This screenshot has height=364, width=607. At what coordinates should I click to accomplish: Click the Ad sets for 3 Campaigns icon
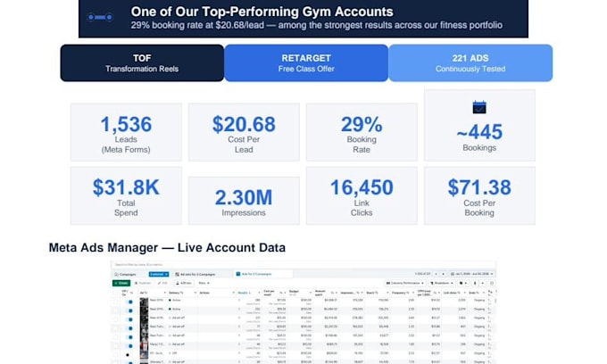pyautogui.click(x=177, y=274)
